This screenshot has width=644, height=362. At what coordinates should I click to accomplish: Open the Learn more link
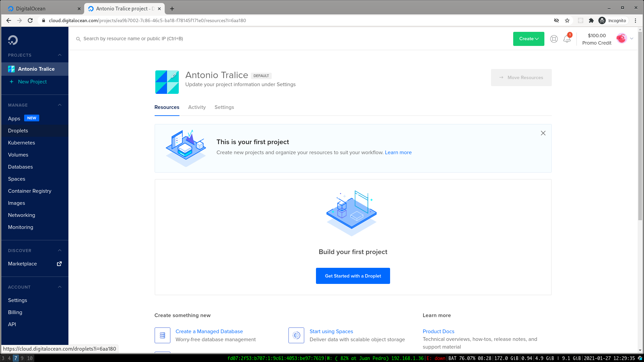tap(398, 153)
